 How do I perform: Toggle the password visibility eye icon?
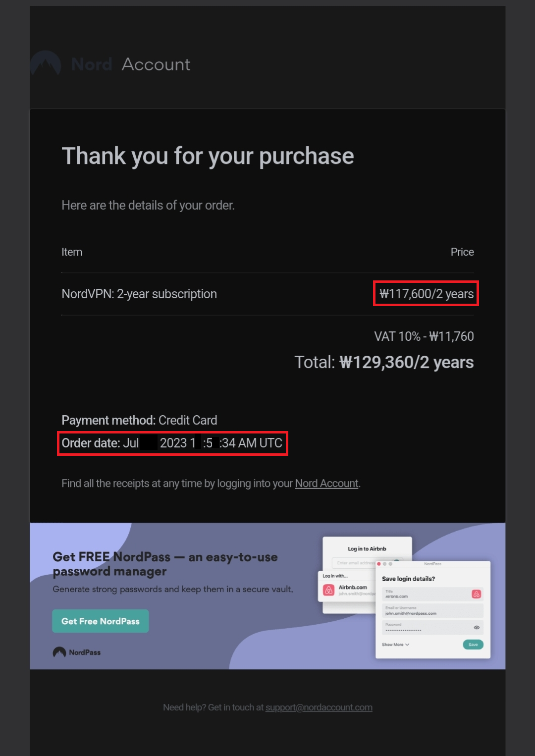477,627
